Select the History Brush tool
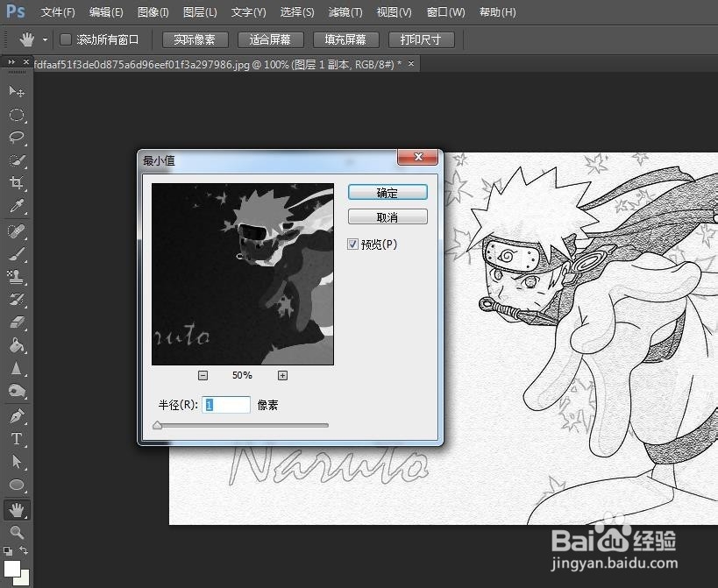The height and width of the screenshot is (588, 718). point(17,300)
